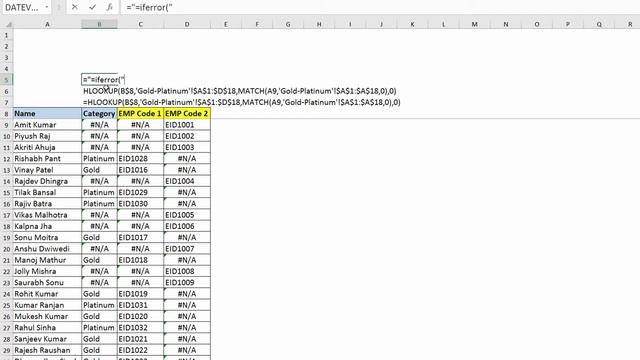640x360 pixels.
Task: Select the cell 'Rohit Kumar'
Action: click(x=47, y=294)
